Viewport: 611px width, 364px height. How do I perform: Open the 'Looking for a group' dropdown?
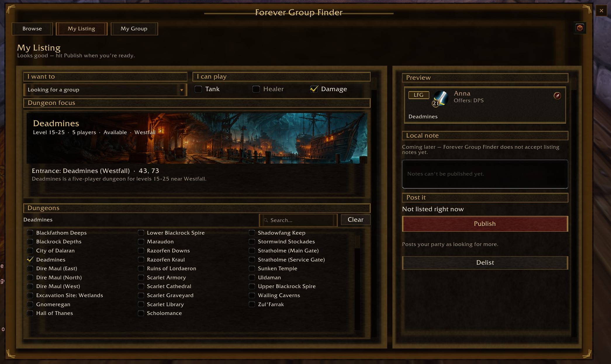105,90
